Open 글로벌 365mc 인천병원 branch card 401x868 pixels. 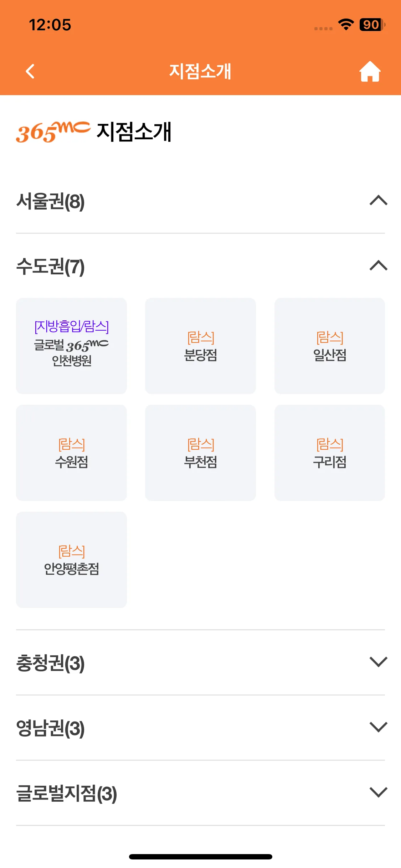tap(71, 346)
